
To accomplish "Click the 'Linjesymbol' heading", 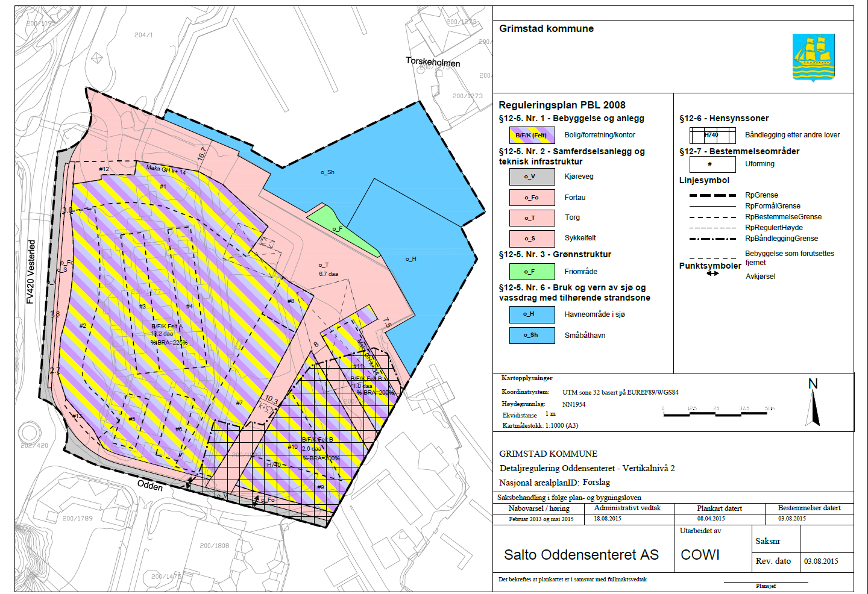I will tap(704, 180).
